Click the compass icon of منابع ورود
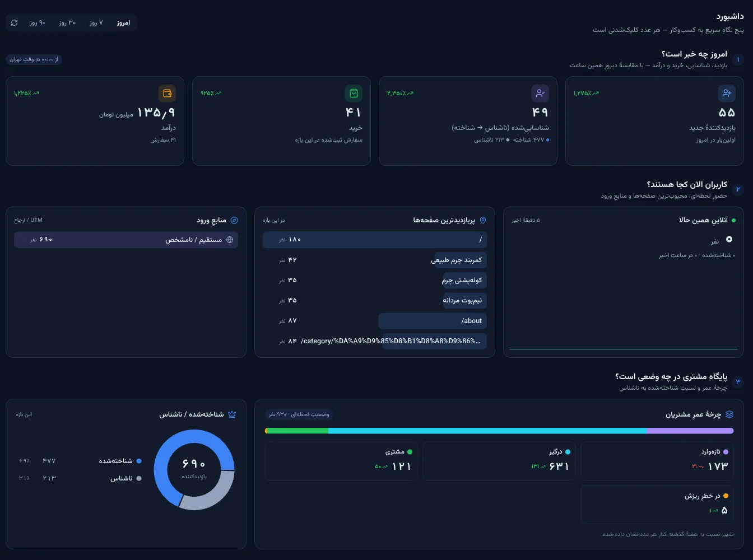Image resolution: width=753 pixels, height=560 pixels. pos(234,220)
